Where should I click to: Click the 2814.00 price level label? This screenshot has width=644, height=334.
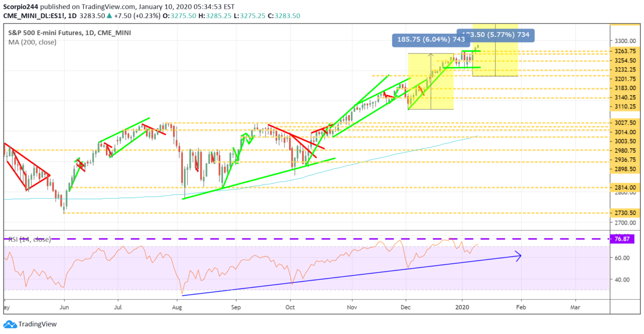click(x=624, y=188)
